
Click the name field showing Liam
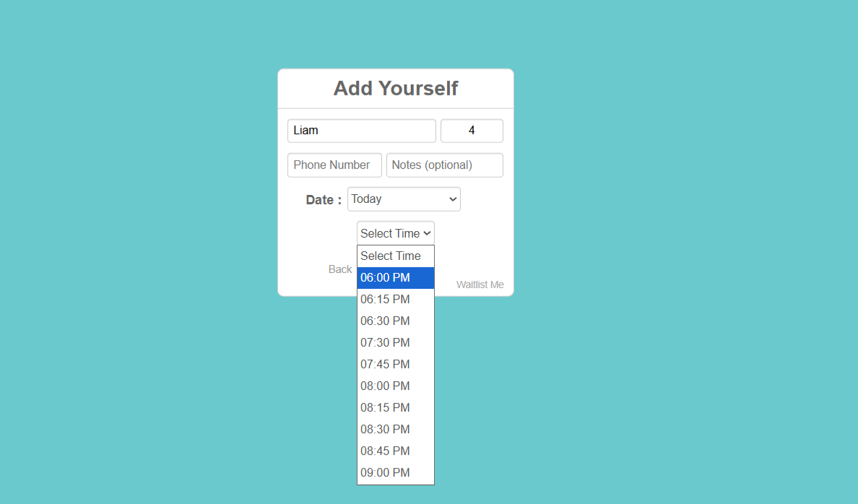click(x=361, y=131)
